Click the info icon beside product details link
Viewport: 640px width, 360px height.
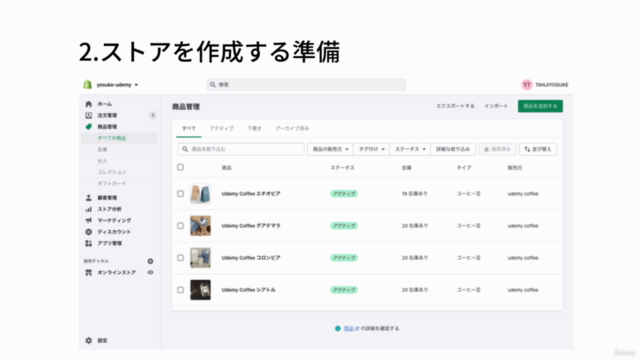coord(338,329)
